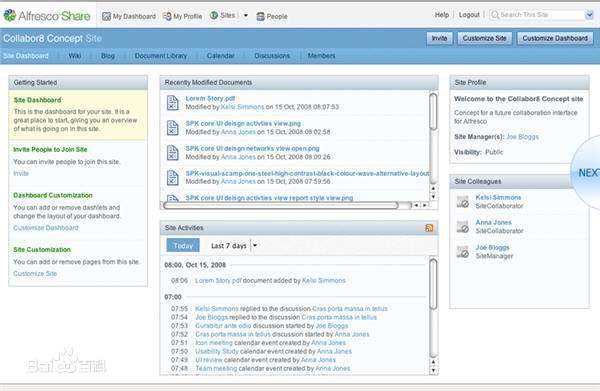Open the Discussions tab
This screenshot has width=600, height=391.
(272, 56)
